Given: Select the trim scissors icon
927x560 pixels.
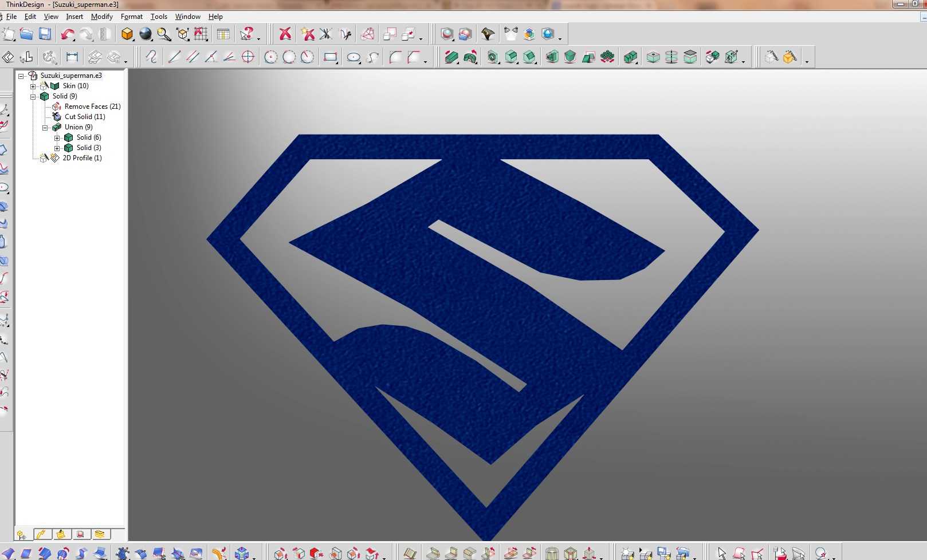Looking at the screenshot, I should point(326,34).
